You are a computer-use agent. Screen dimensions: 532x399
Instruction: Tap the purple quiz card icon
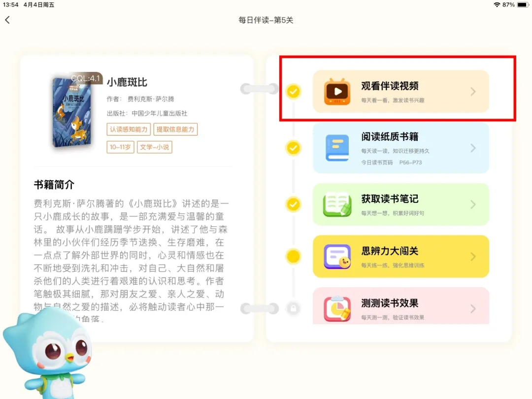[337, 257]
